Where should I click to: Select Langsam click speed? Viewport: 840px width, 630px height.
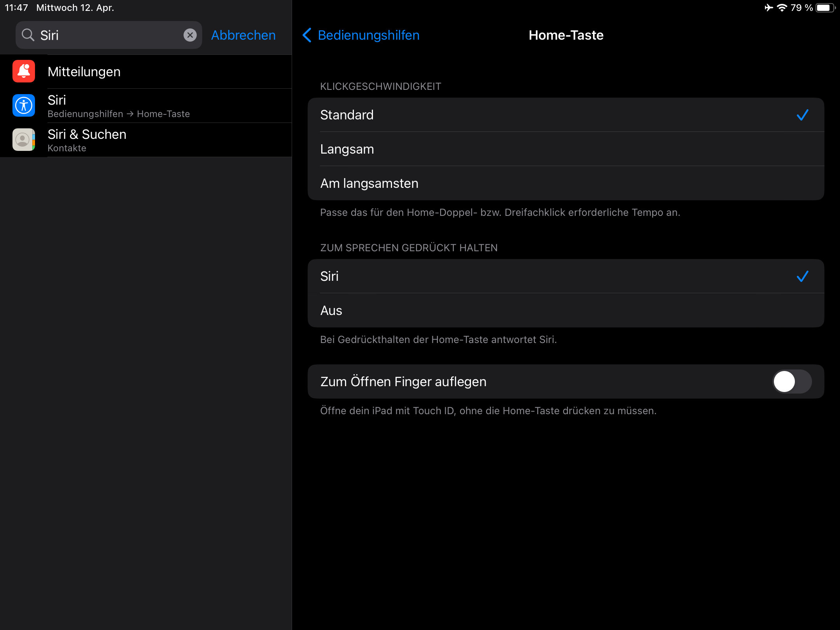pyautogui.click(x=565, y=149)
